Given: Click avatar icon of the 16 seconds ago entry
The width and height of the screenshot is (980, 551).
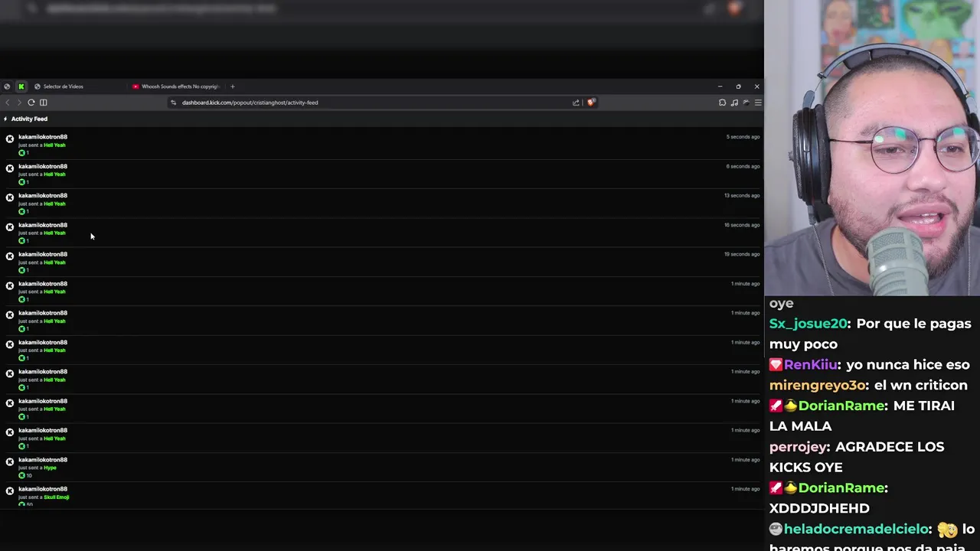Looking at the screenshot, I should coord(10,227).
